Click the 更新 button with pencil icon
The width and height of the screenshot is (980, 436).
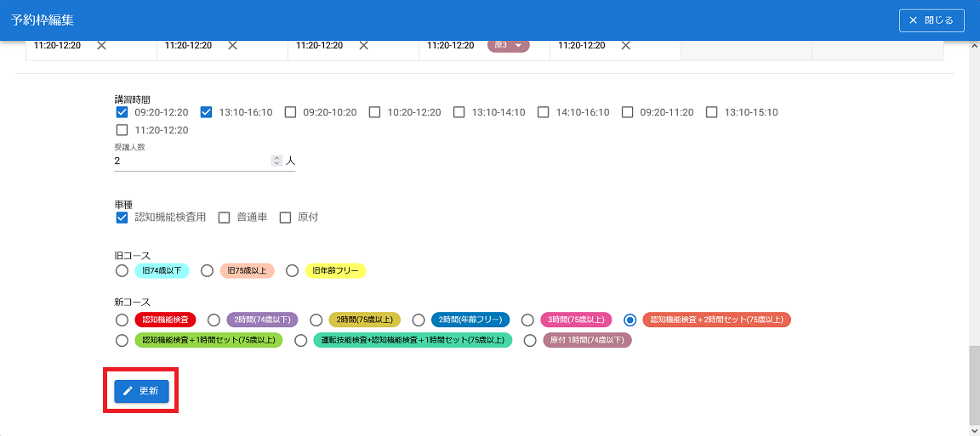(141, 391)
